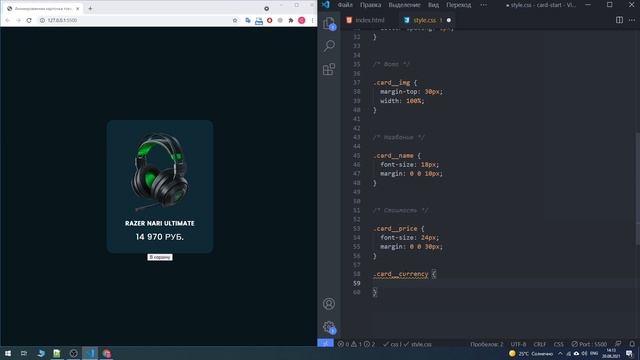
Task: Open editor more actions ellipsis
Action: 632,20
